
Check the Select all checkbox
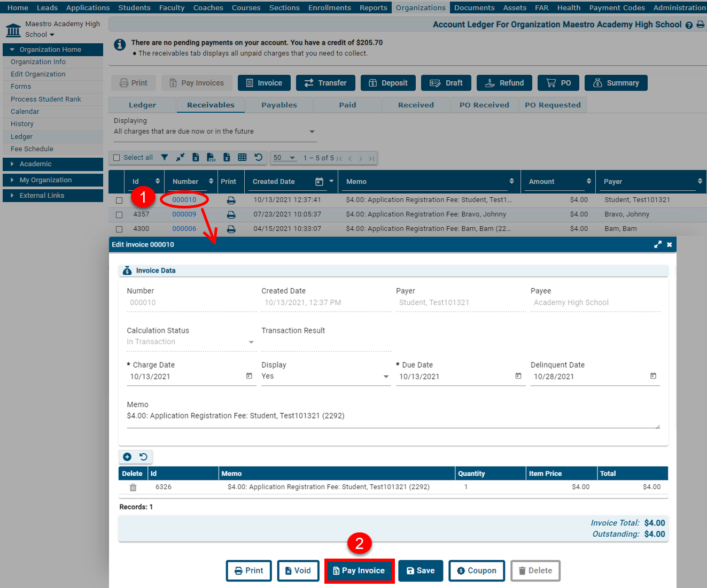coord(116,158)
